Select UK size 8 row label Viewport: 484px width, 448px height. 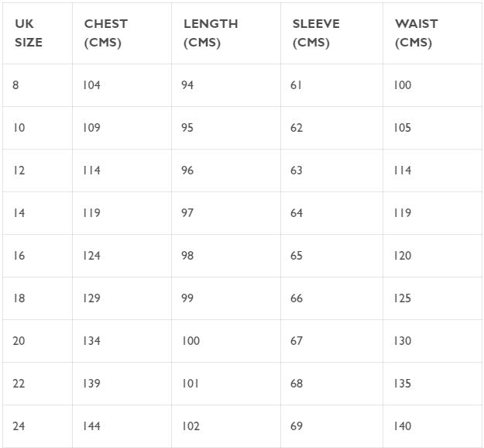[x=15, y=85]
